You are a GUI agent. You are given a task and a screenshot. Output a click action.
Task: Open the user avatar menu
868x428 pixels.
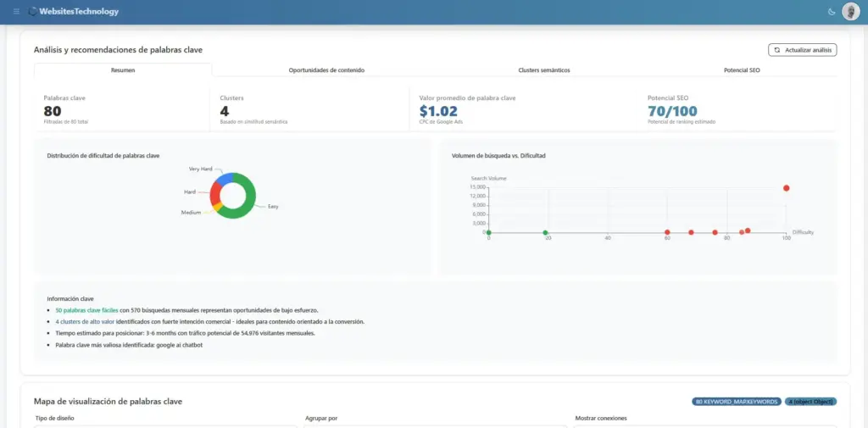851,12
